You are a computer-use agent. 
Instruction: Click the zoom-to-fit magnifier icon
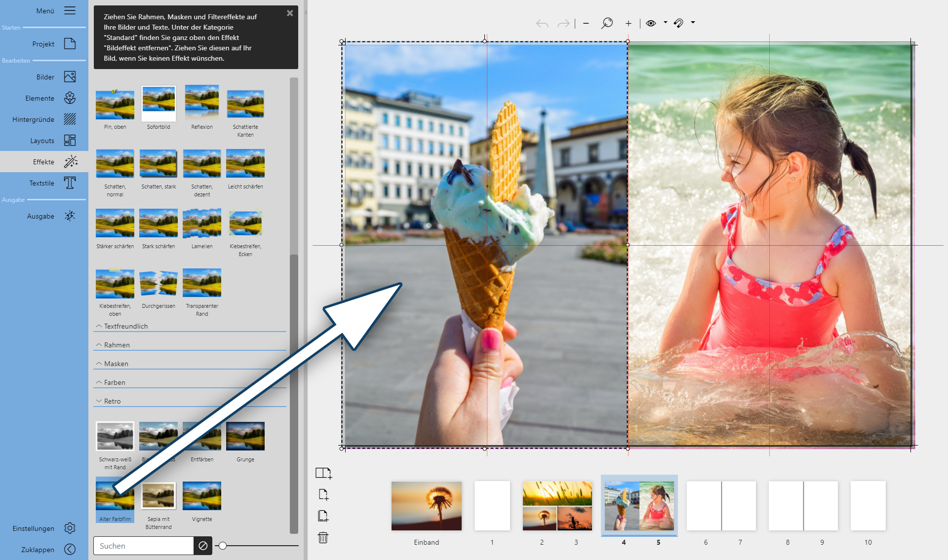click(x=607, y=23)
